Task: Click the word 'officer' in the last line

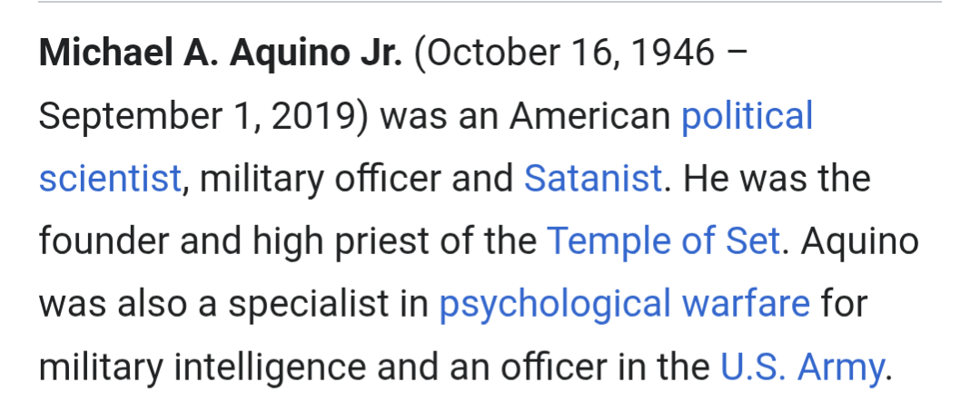Action: [x=554, y=367]
